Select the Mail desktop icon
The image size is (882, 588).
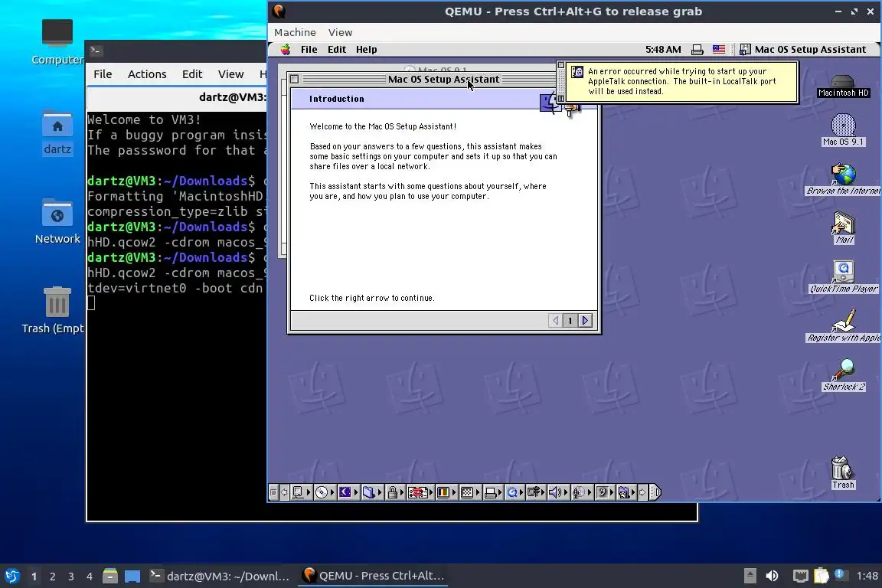click(x=843, y=228)
